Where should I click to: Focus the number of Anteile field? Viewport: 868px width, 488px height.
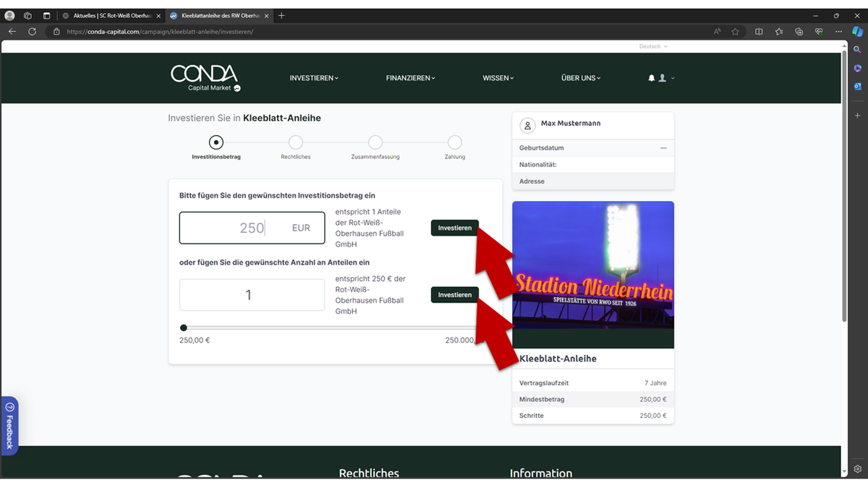tap(252, 295)
